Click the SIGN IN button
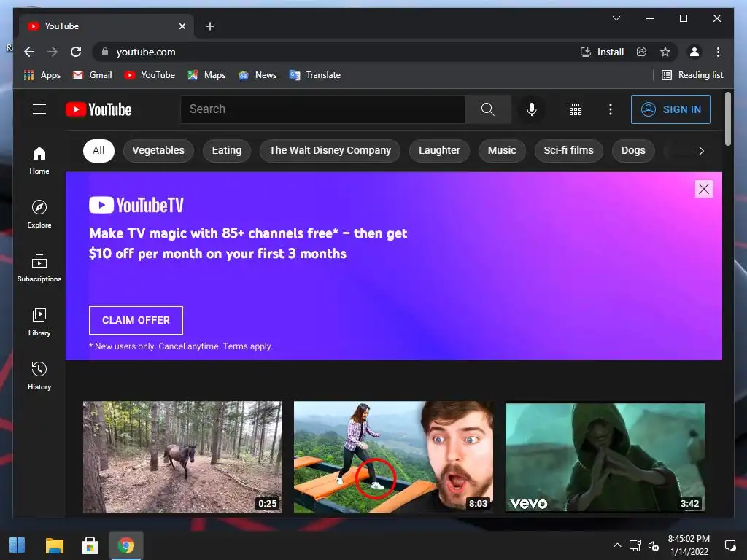 click(x=670, y=109)
